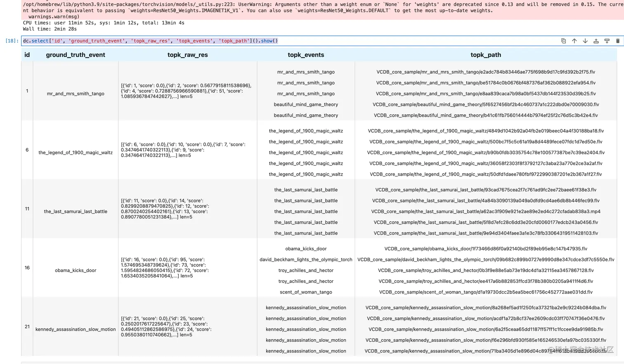Click the path ending 4a84b3090139a049a0dfd9cd4ae6db8b446fec99.flv
Viewport: 624px width, 364px height.
tap(486, 201)
